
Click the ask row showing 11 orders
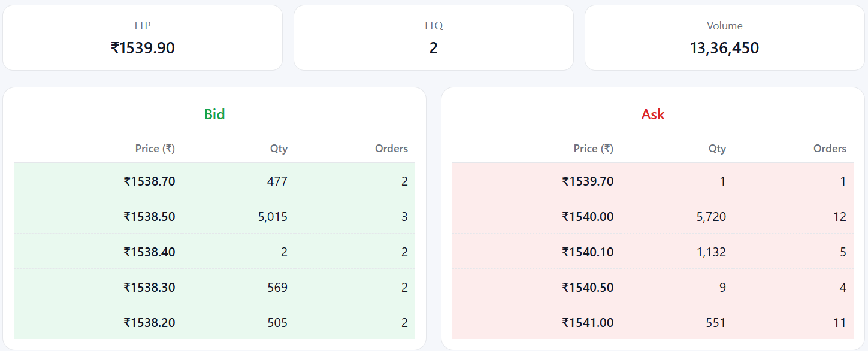653,322
